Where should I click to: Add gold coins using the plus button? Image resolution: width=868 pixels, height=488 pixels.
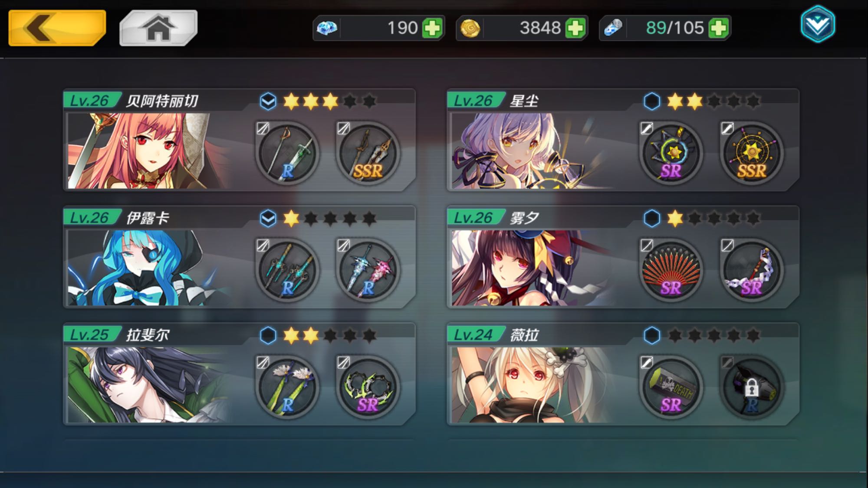575,28
